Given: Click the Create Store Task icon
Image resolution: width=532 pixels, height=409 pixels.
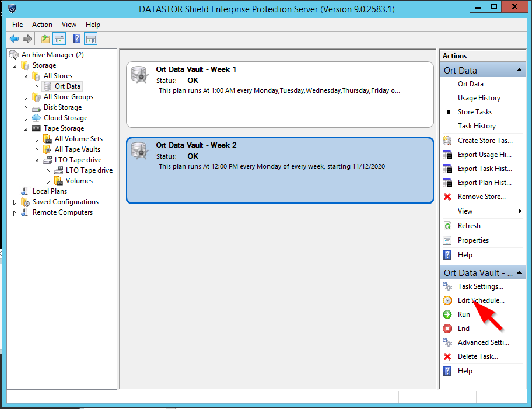Looking at the screenshot, I should click(447, 141).
